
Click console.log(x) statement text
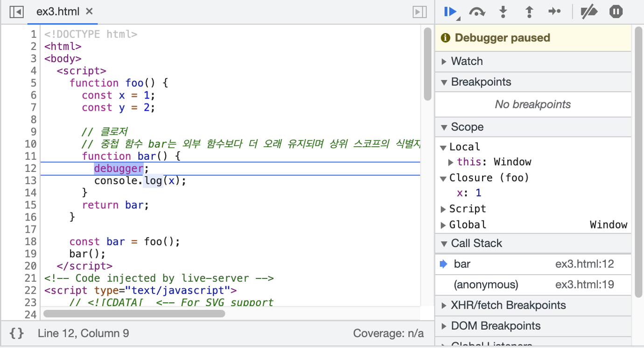pyautogui.click(x=140, y=180)
